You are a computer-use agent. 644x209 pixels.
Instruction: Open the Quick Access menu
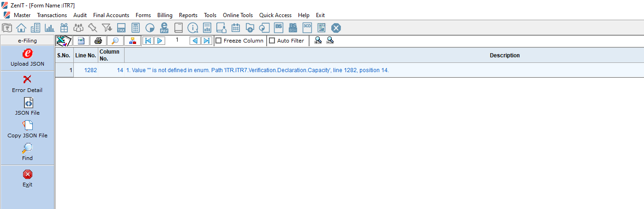coord(275,15)
